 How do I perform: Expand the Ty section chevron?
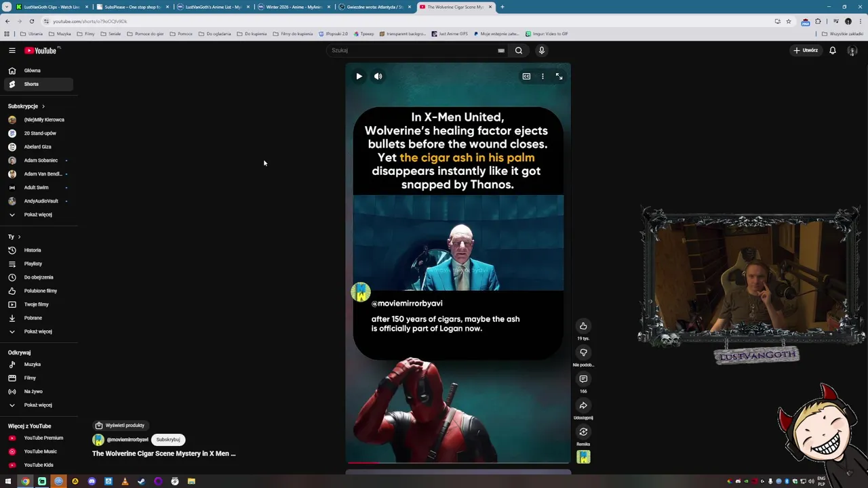[x=19, y=237]
